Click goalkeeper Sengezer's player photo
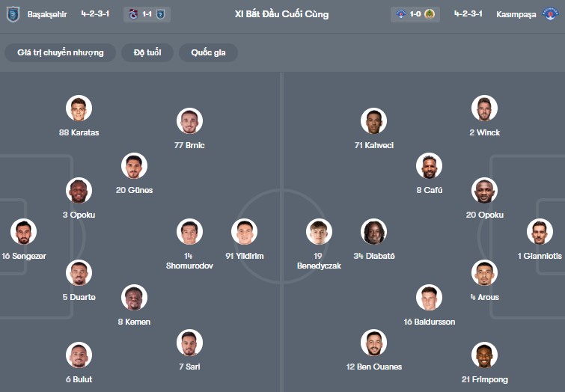 [x=23, y=232]
